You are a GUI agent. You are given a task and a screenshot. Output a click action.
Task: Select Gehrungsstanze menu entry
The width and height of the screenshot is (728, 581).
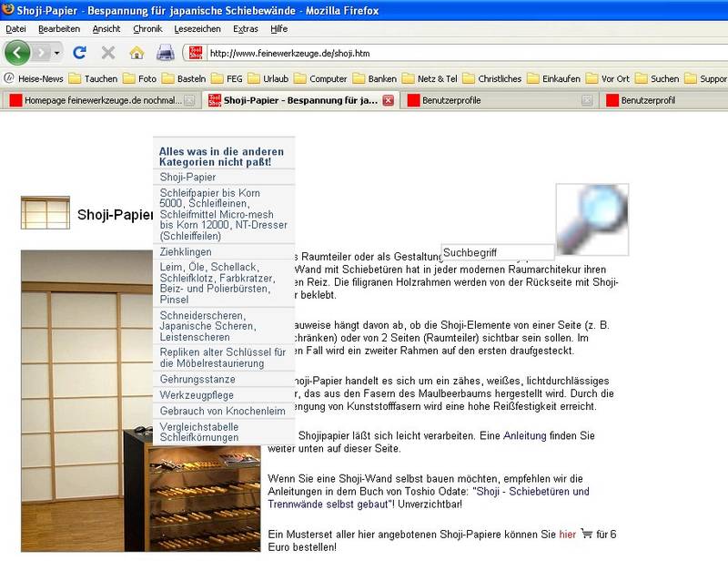pos(224,379)
